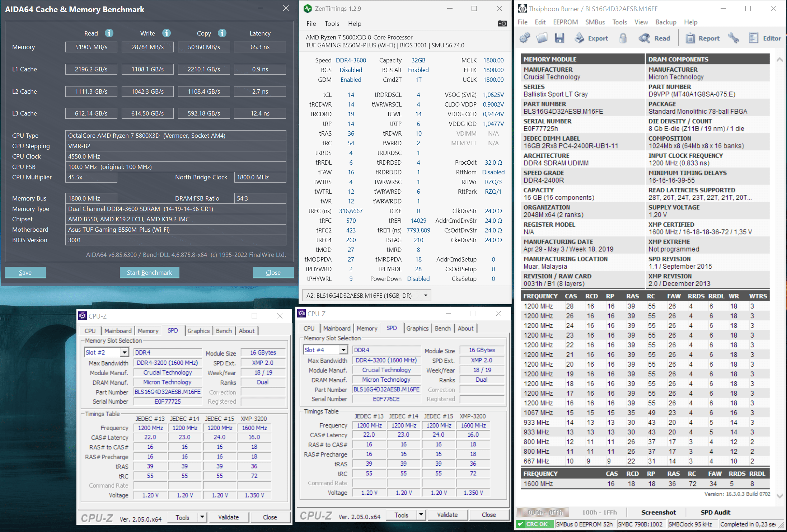787x532 pixels.
Task: Click the right CPU-Z window title icon
Action: (301, 313)
